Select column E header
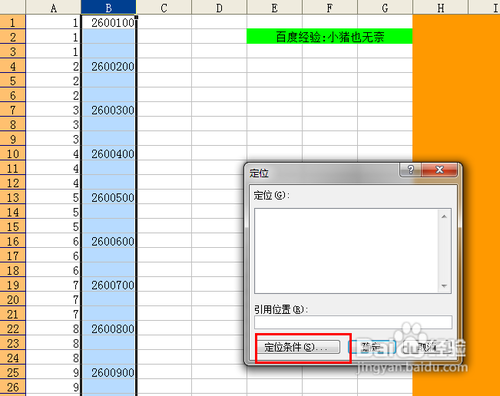This screenshot has height=396, width=500. 274,7
